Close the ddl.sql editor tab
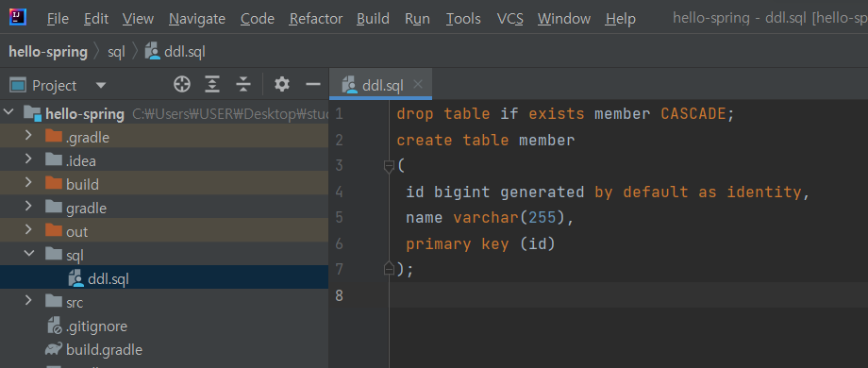This screenshot has height=368, width=868. 418,84
